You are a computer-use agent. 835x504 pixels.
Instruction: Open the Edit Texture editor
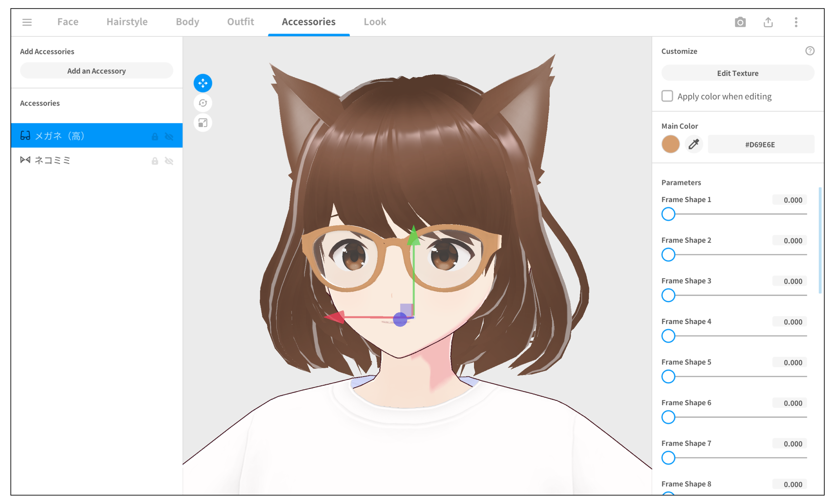click(x=738, y=73)
